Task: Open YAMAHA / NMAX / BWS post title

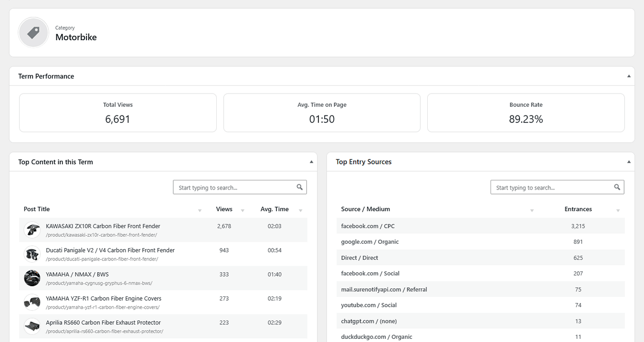Action: [x=77, y=274]
